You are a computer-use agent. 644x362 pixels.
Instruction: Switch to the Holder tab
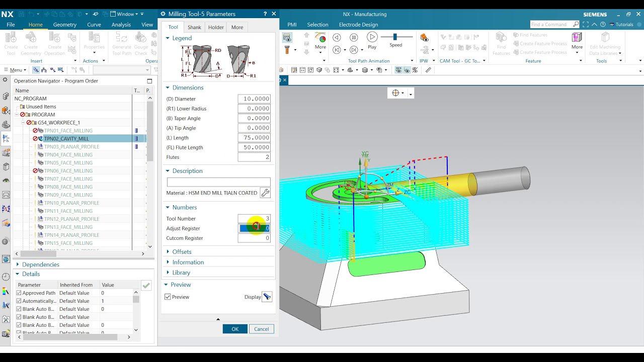216,27
